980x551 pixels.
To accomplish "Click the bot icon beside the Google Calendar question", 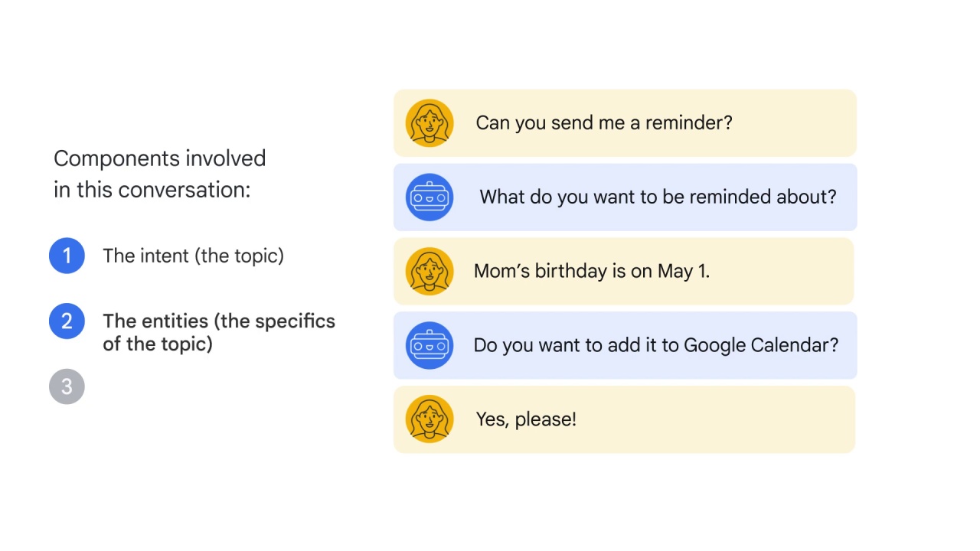I will [x=430, y=345].
